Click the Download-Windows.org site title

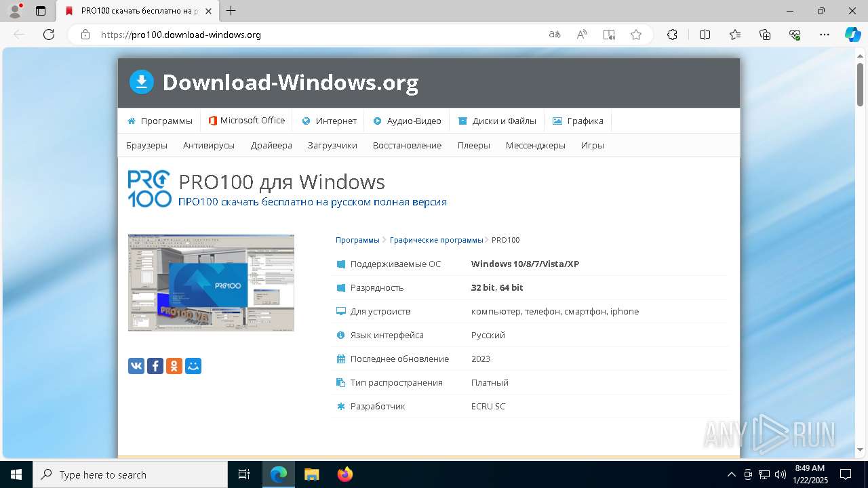click(290, 82)
